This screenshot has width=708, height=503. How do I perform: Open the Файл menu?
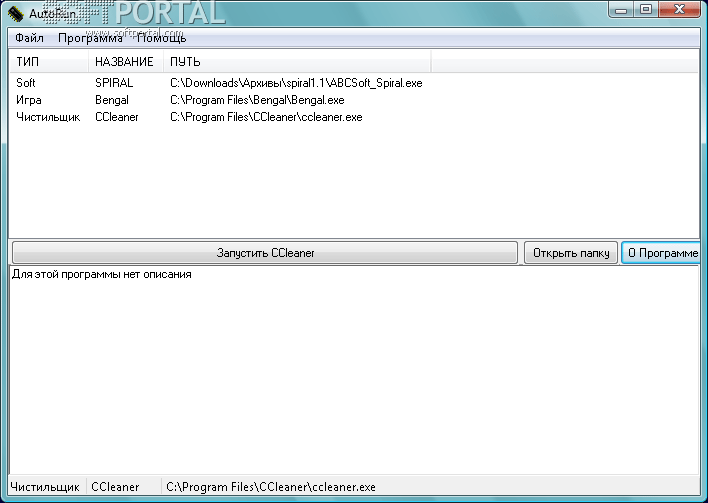(29, 38)
